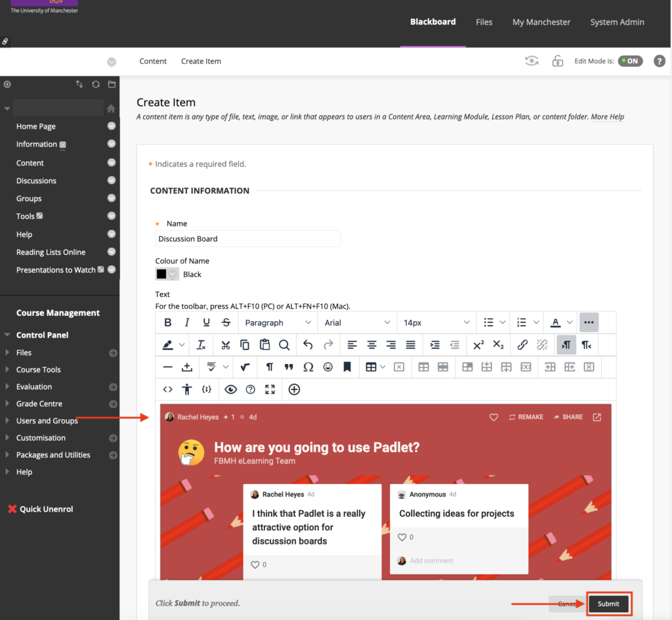Insert a blockquote
Screen dimensions: 672x620
289,367
